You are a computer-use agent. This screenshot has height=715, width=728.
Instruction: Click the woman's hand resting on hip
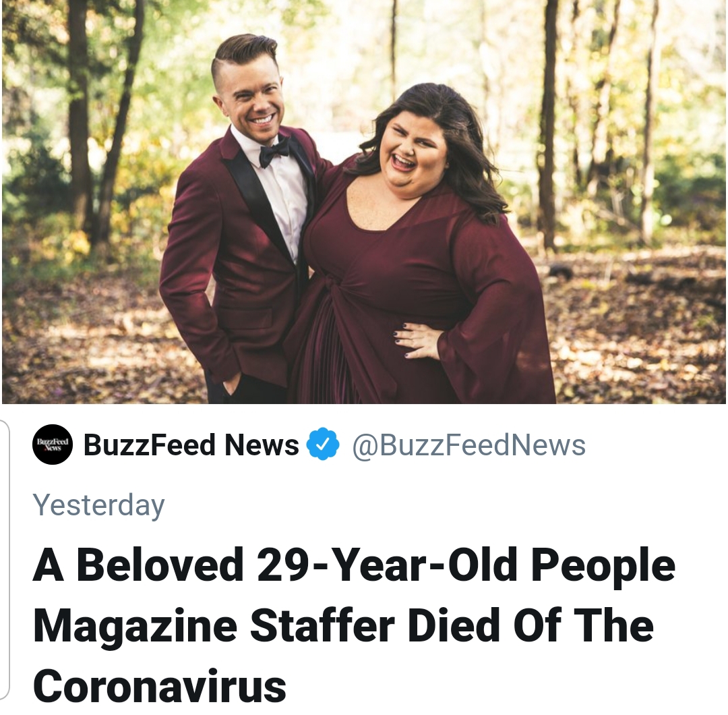pyautogui.click(x=417, y=339)
